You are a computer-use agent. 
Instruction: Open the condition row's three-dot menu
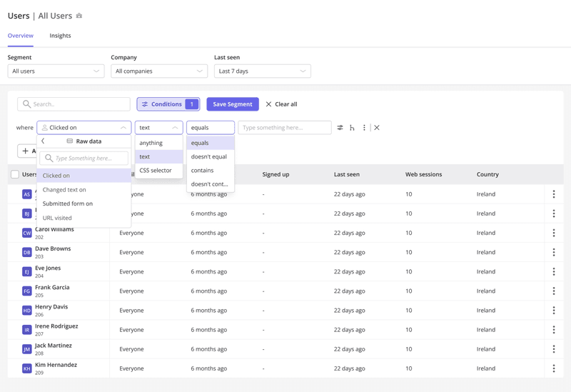pos(364,128)
